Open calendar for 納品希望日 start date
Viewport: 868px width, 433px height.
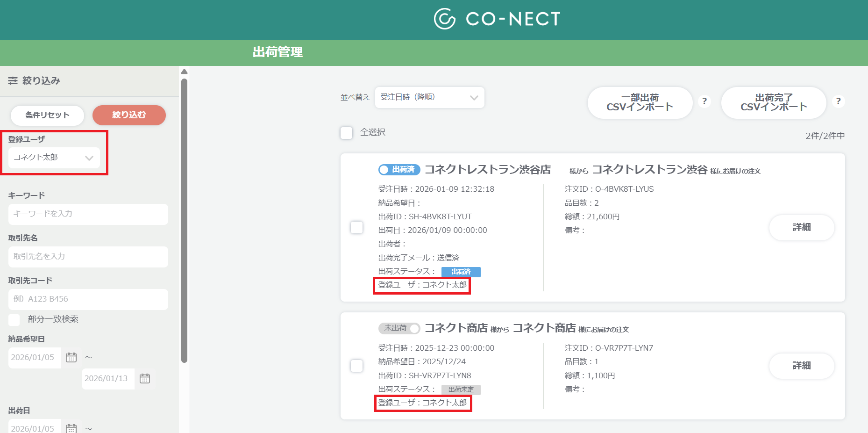[x=71, y=358]
